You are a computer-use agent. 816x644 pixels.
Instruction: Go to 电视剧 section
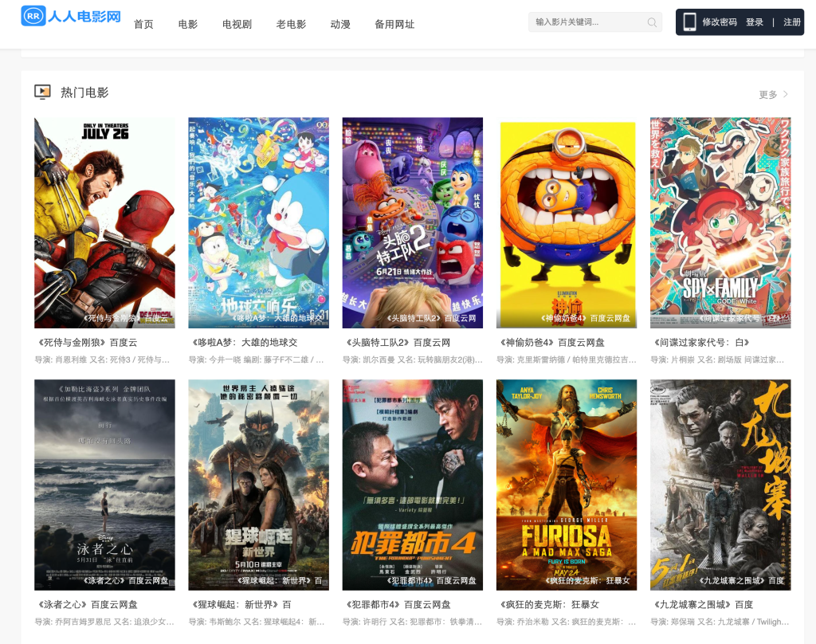click(237, 25)
